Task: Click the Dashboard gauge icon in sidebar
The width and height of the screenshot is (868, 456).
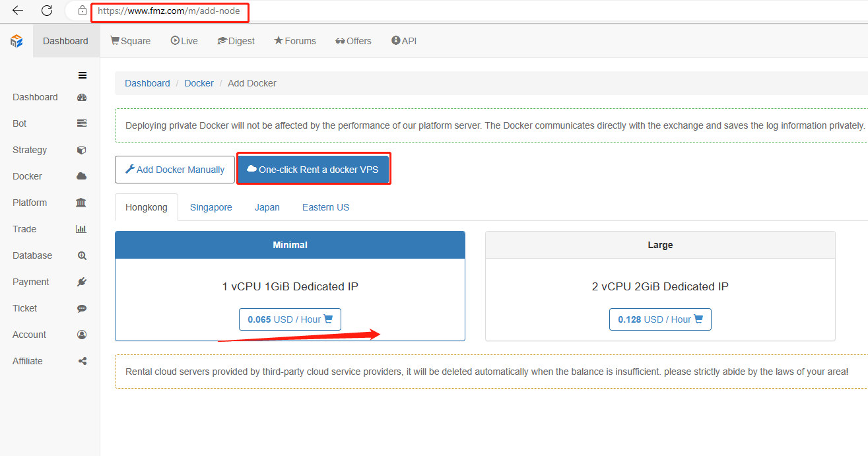Action: 82,97
